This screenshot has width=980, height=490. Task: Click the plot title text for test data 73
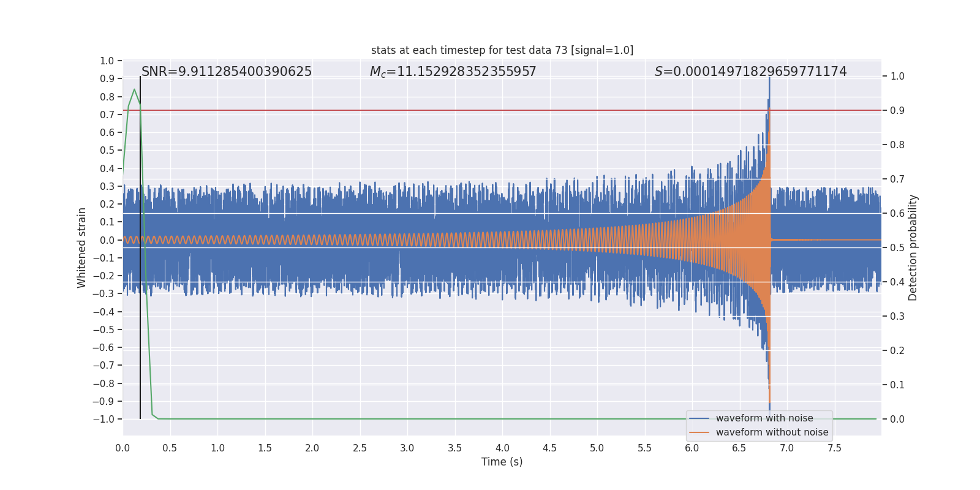point(502,50)
